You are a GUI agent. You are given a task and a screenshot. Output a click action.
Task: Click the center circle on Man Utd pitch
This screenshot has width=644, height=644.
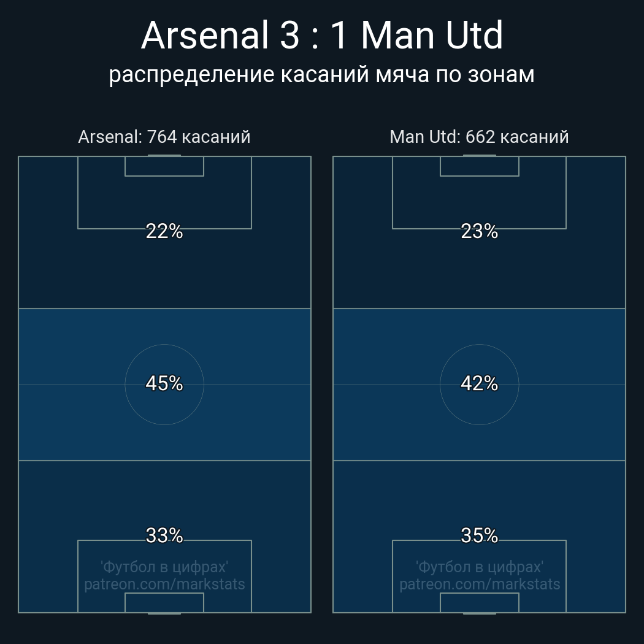[x=479, y=385]
